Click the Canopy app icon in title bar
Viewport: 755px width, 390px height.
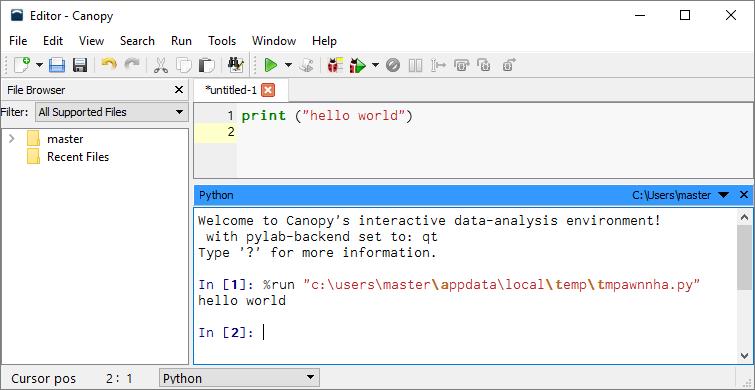(x=16, y=15)
